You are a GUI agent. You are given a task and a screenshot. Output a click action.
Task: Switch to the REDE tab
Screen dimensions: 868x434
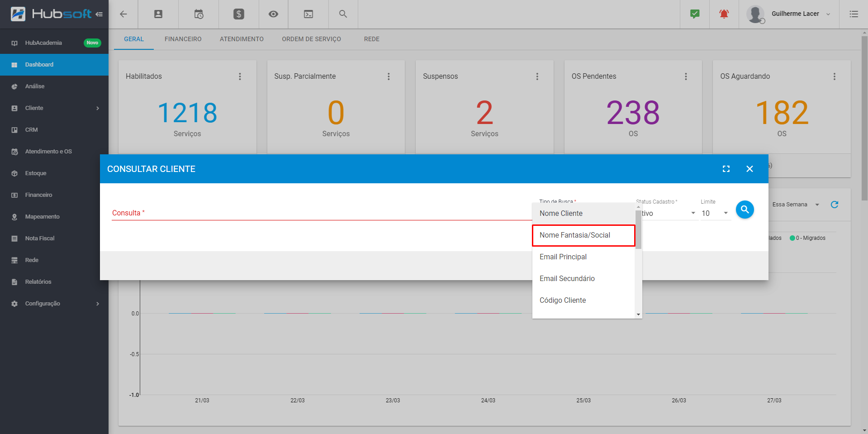(x=372, y=39)
